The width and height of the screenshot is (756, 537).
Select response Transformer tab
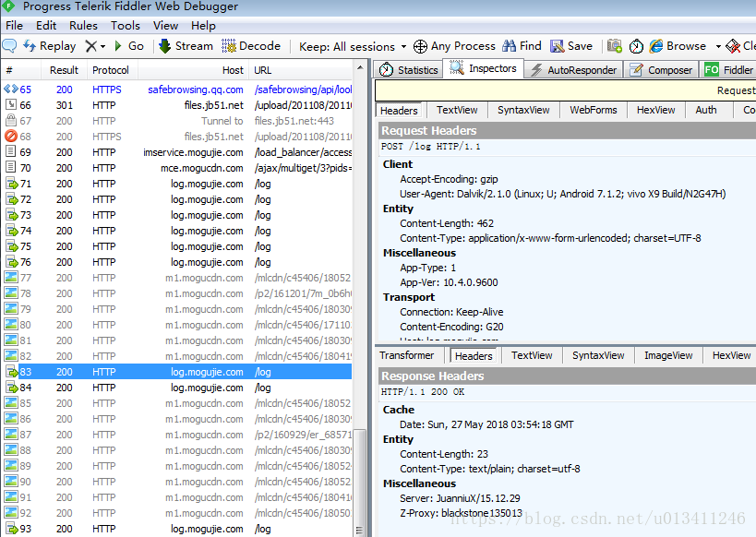[406, 355]
